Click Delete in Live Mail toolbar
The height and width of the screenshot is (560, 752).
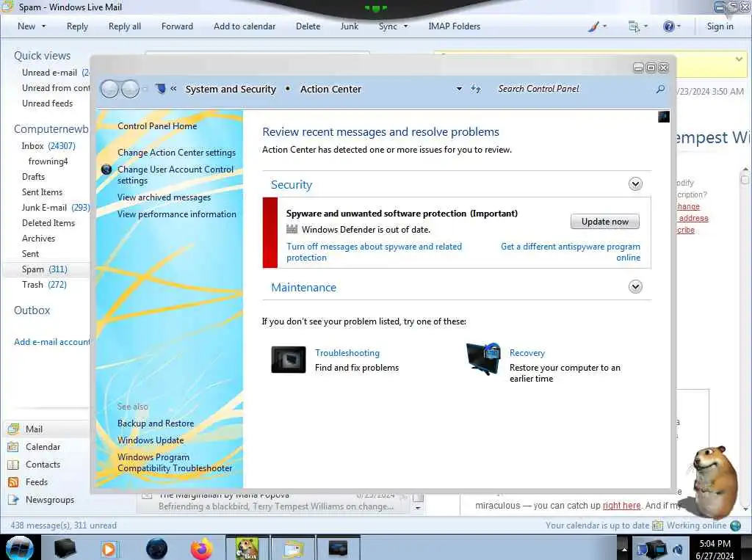[308, 26]
